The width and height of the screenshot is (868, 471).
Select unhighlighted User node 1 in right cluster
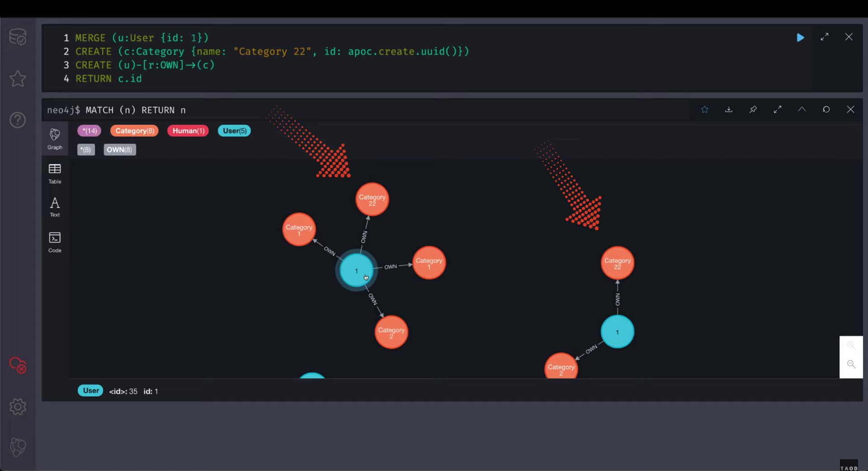point(617,332)
